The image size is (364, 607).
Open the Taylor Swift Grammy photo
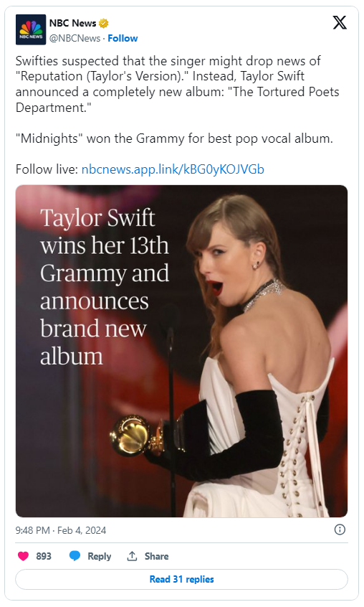181,351
